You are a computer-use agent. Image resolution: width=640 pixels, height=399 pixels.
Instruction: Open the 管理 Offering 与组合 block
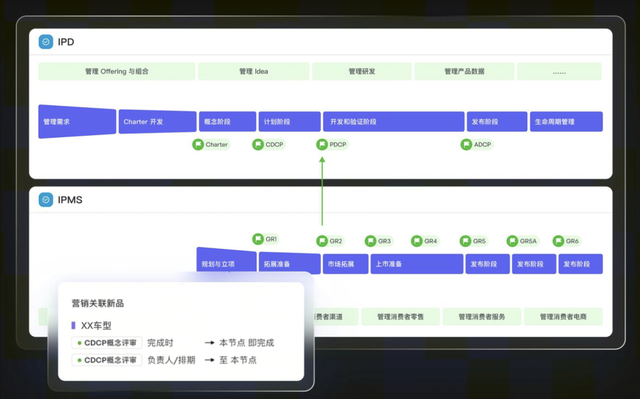117,71
